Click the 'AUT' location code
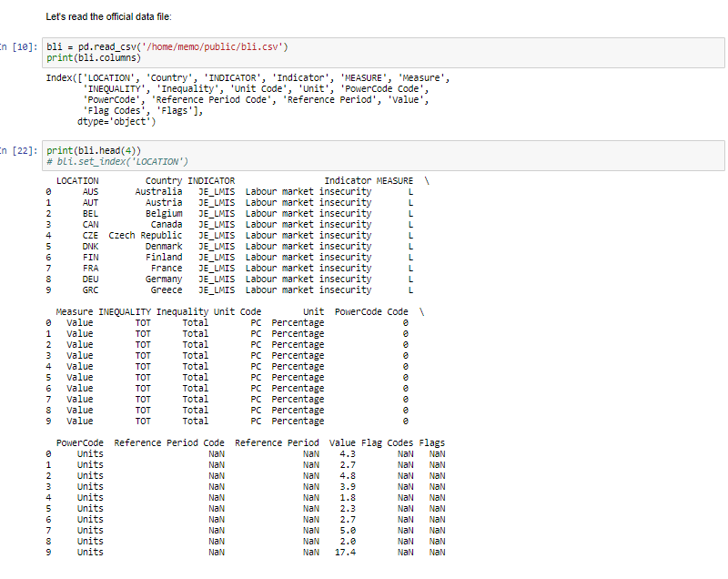Image resolution: width=728 pixels, height=579 pixels. coord(90,202)
